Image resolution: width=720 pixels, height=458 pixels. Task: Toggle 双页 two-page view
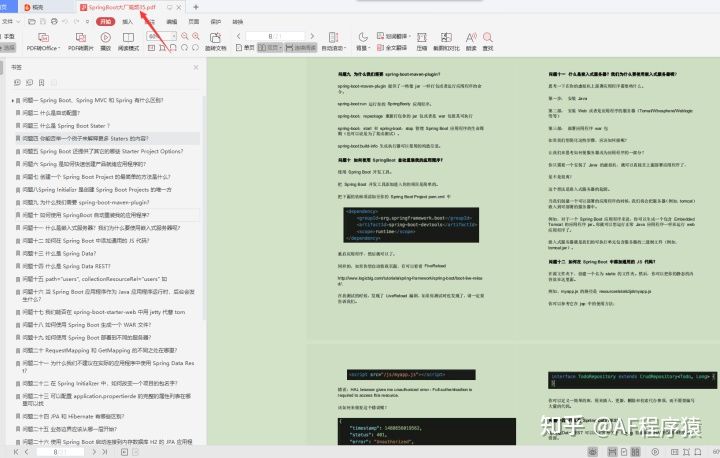(x=270, y=48)
